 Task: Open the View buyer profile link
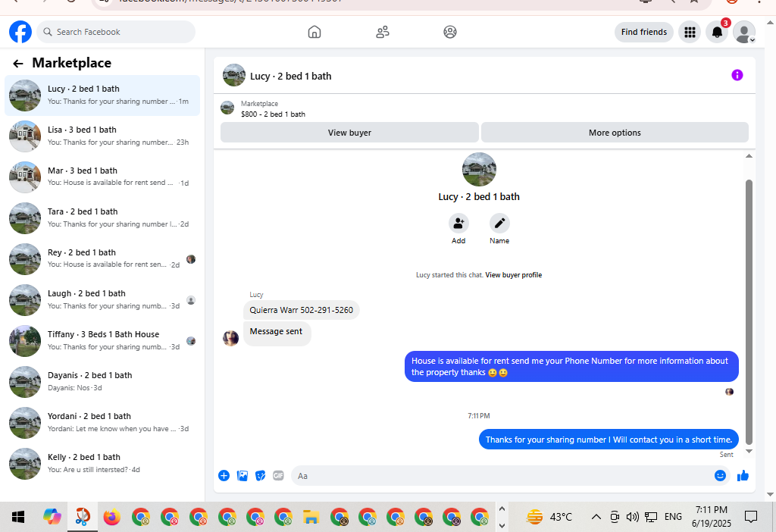click(x=513, y=275)
